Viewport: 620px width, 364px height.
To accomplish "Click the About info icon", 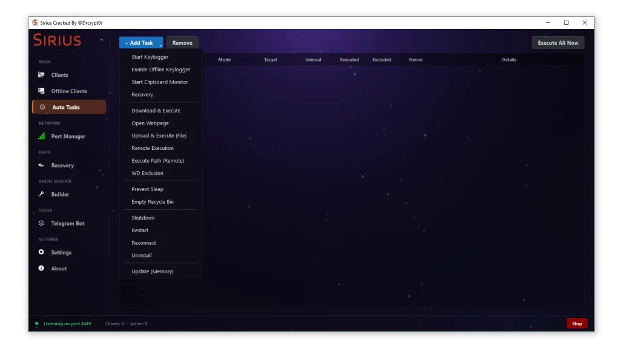I will tap(41, 268).
